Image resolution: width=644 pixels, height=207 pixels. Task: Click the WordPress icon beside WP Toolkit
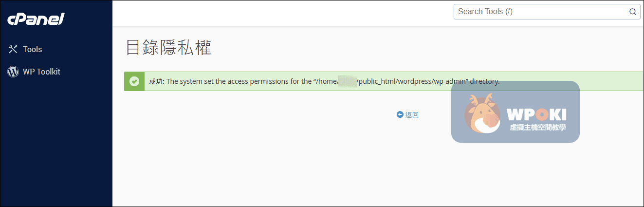point(13,72)
